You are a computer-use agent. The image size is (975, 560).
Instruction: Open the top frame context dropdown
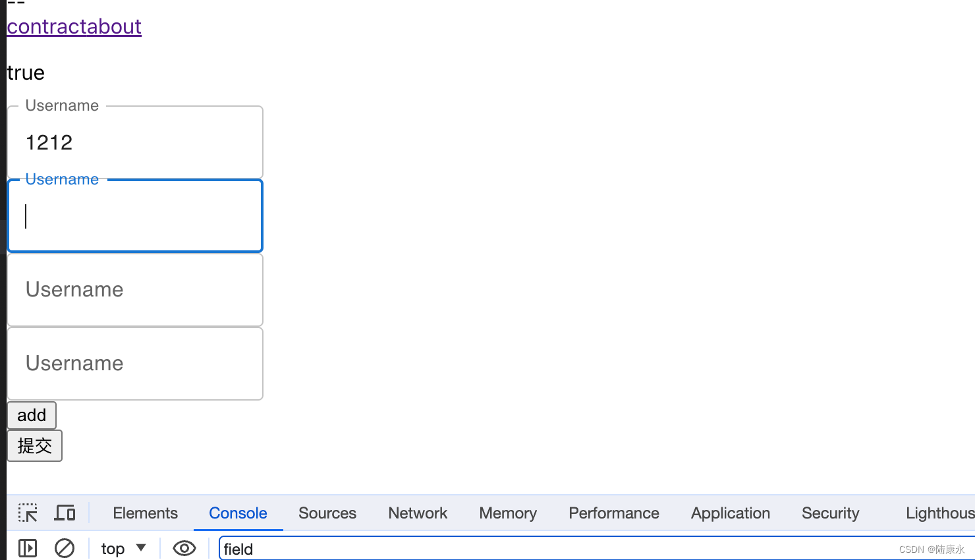[x=122, y=548]
